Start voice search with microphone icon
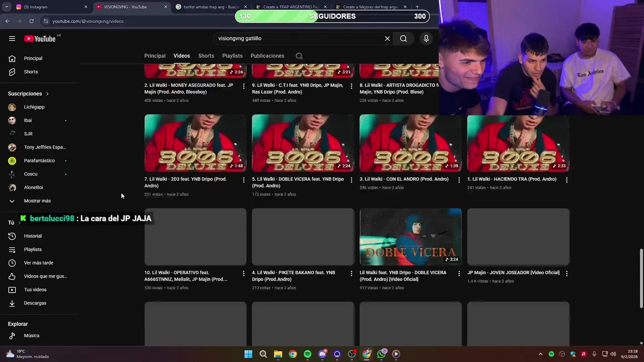 pyautogui.click(x=426, y=38)
